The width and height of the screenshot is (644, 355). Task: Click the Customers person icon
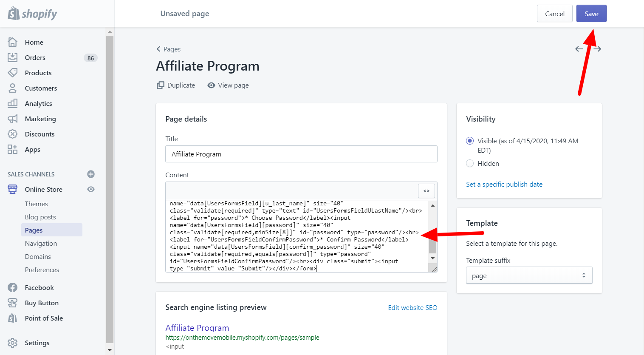pos(13,88)
